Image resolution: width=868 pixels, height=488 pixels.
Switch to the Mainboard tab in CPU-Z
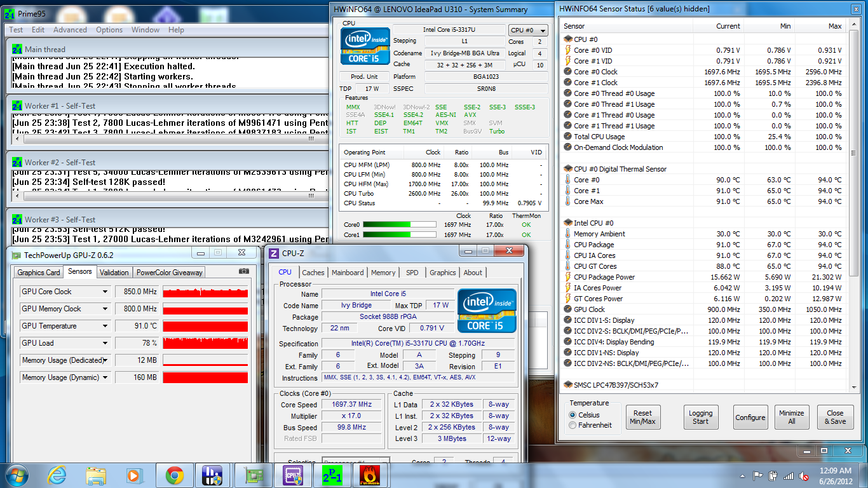pos(348,273)
